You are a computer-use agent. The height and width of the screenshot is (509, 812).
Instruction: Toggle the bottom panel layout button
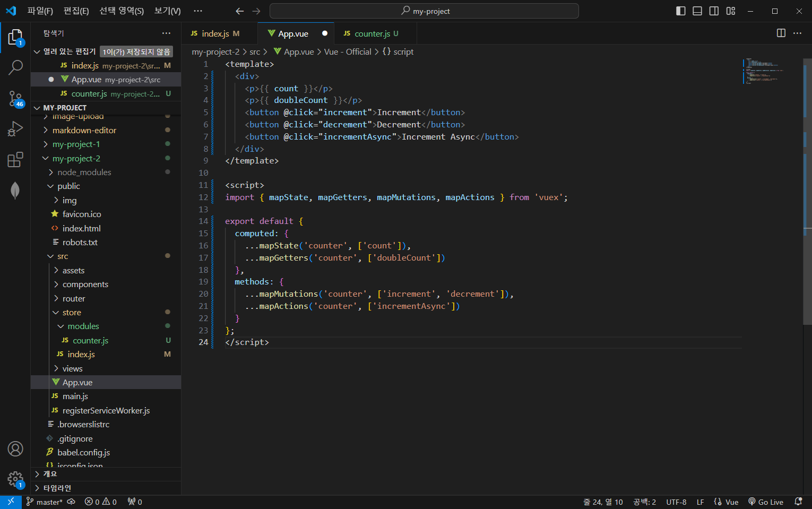pos(697,11)
